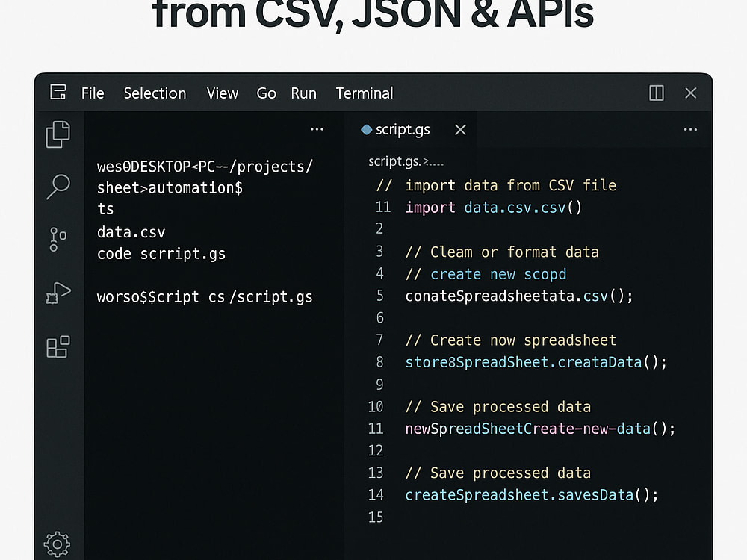
Task: Close the editor window with the X
Action: click(x=691, y=93)
